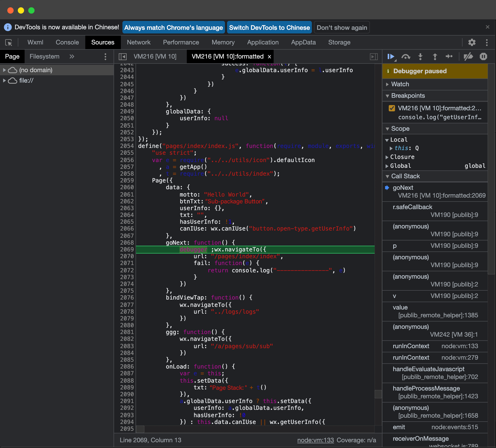Follow the node:vm:133 source link
The width and height of the screenshot is (496, 448).
(315, 440)
